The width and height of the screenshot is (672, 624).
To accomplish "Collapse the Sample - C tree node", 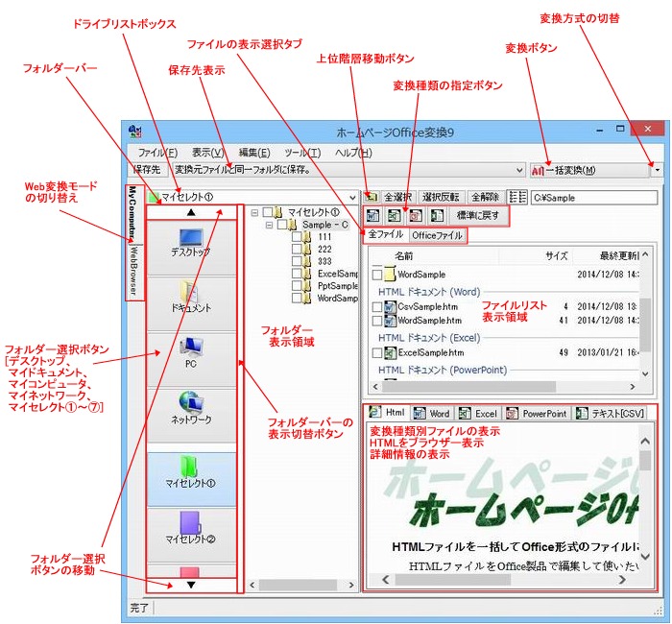I will click(x=269, y=225).
